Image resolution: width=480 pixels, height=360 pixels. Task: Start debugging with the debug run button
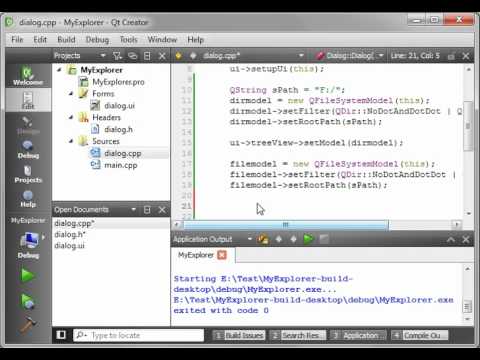coord(27,301)
